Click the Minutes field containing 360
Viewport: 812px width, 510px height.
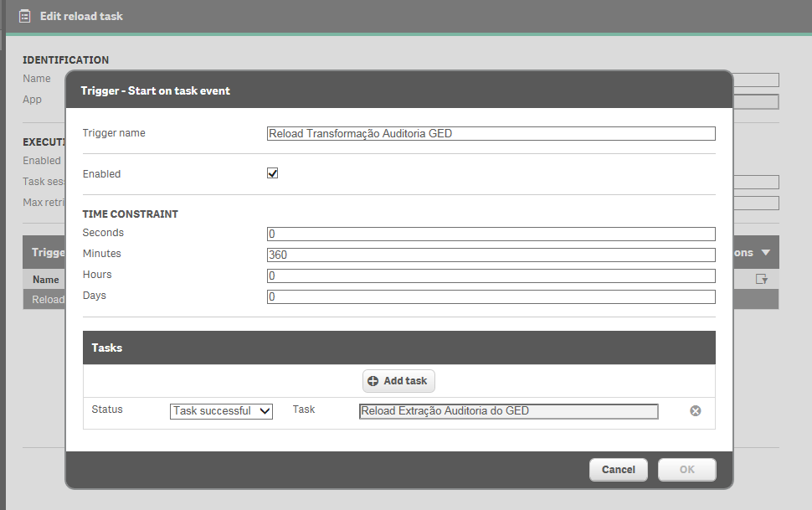(491, 255)
